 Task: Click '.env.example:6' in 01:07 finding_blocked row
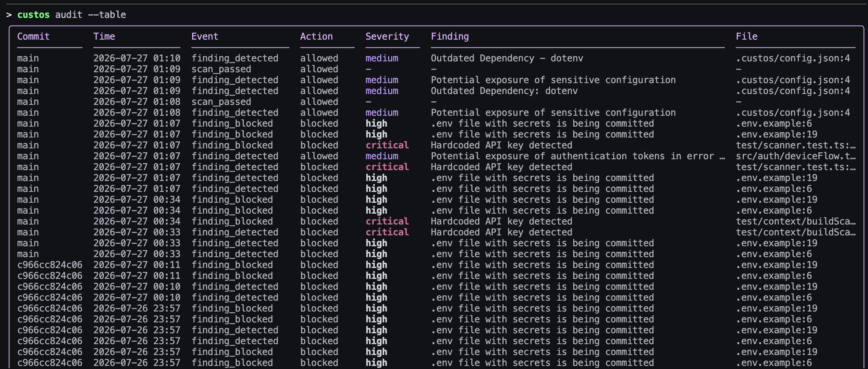[774, 124]
